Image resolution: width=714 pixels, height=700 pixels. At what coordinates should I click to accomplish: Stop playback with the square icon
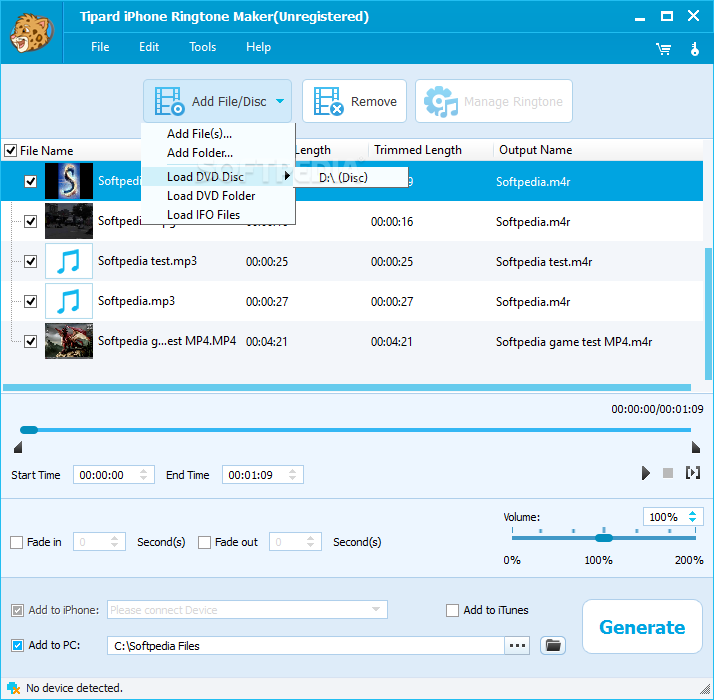(668, 473)
